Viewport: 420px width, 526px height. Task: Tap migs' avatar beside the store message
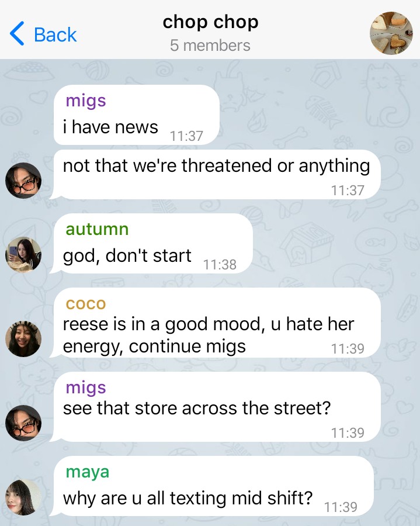23,423
